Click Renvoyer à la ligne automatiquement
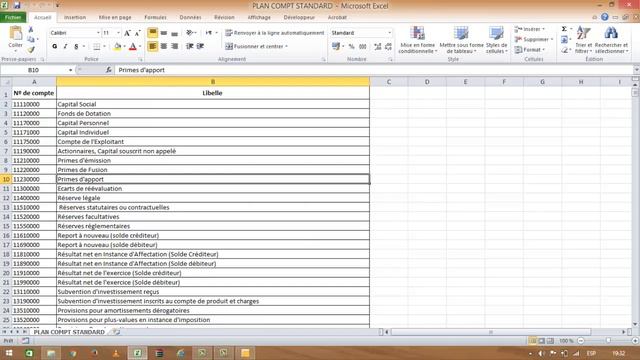The image size is (640, 360). click(x=275, y=33)
